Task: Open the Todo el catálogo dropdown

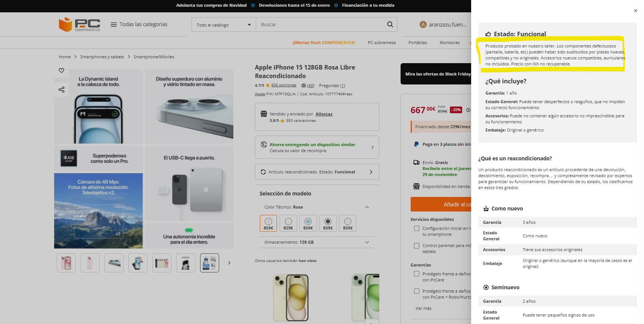Action: [224, 25]
